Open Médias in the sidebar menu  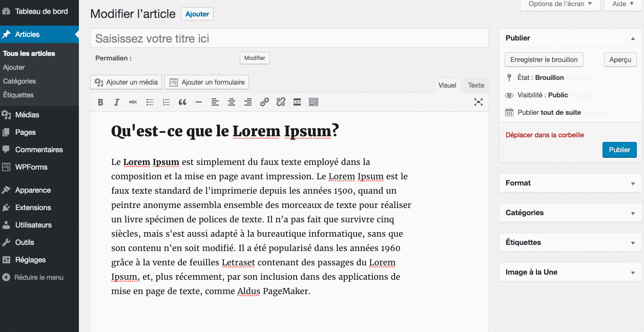pos(27,115)
